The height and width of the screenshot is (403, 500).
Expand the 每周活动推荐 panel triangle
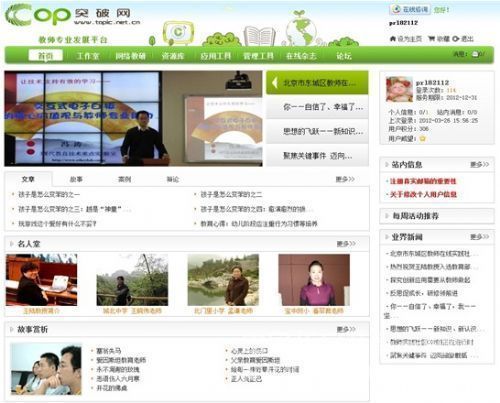coord(387,216)
